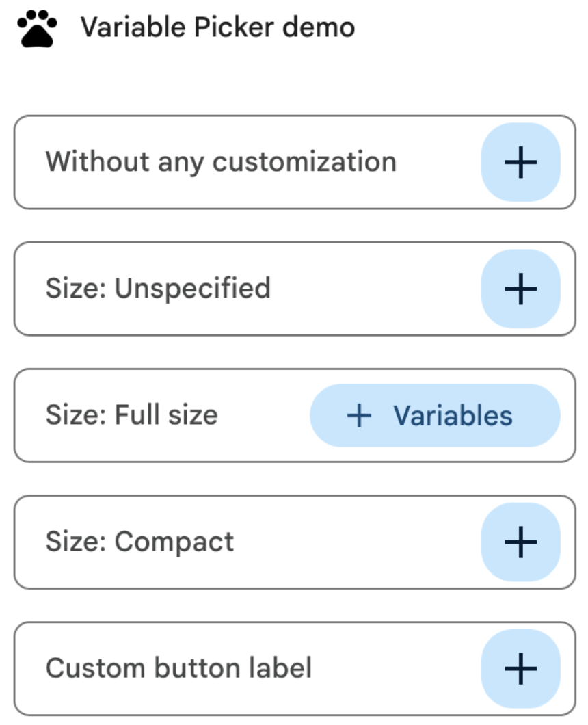Image resolution: width=588 pixels, height=725 pixels.
Task: Click the Variable Picker demo title
Action: (217, 27)
